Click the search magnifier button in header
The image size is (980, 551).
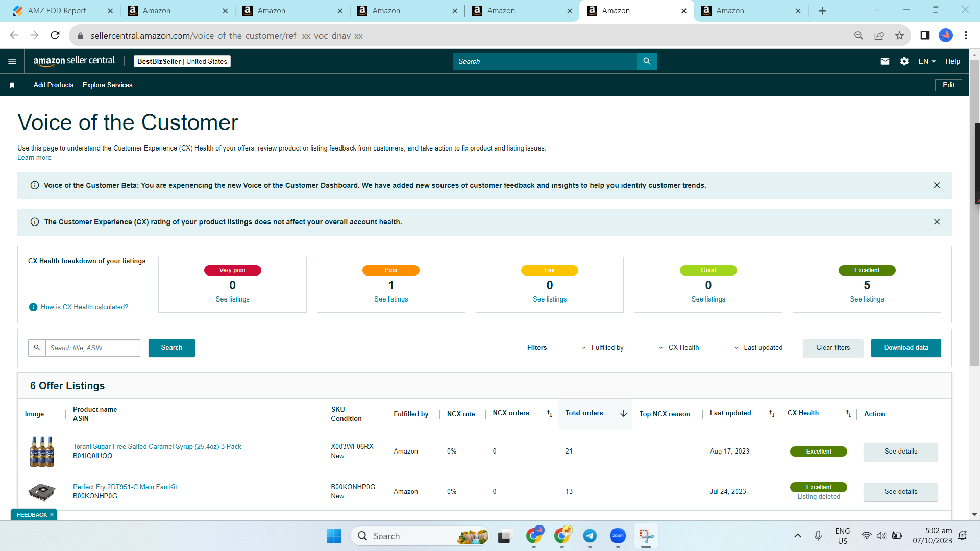[647, 61]
